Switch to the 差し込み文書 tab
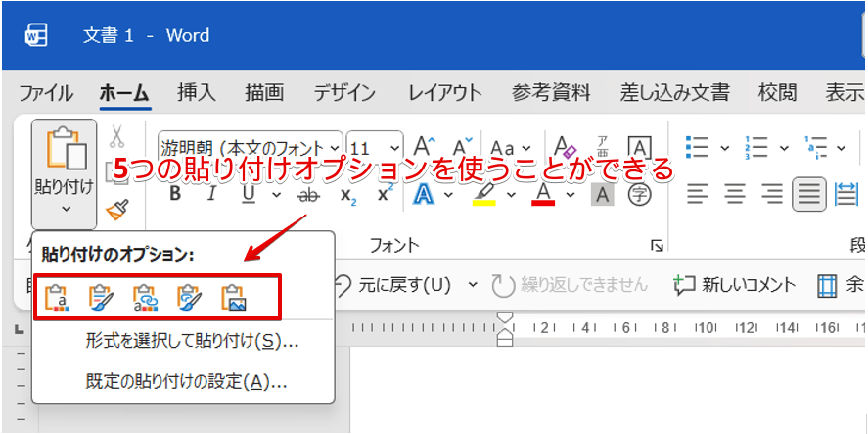This screenshot has height=434, width=868. [x=674, y=93]
